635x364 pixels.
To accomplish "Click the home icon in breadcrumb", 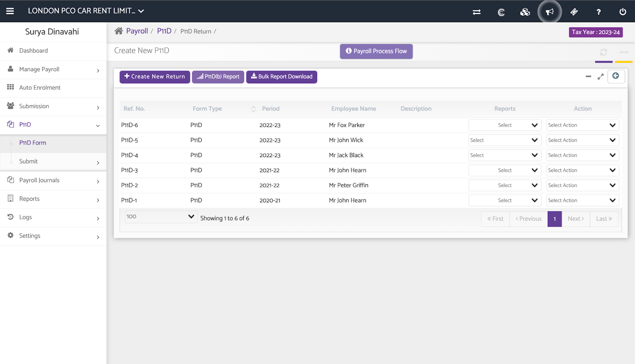I will (119, 31).
